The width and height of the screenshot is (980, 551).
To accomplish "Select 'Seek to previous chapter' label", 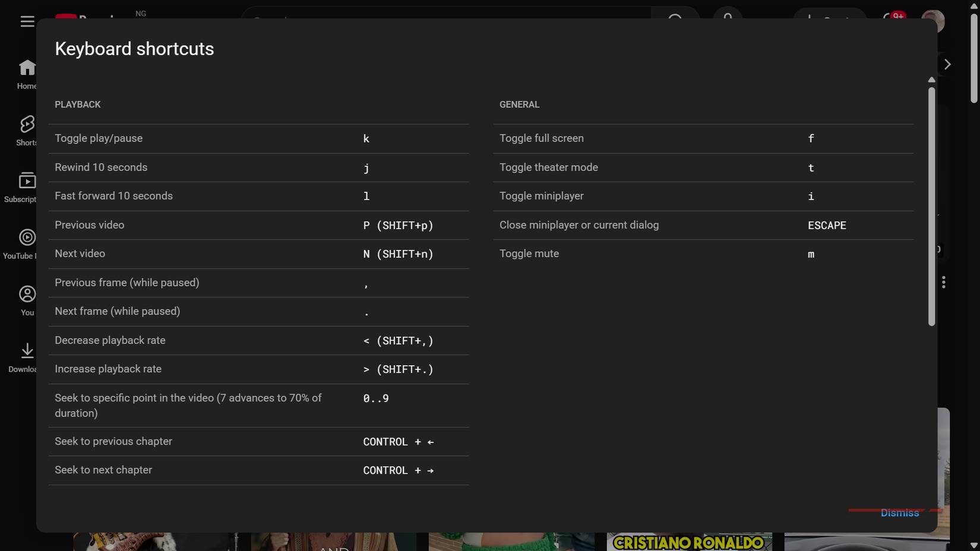I will pyautogui.click(x=113, y=441).
